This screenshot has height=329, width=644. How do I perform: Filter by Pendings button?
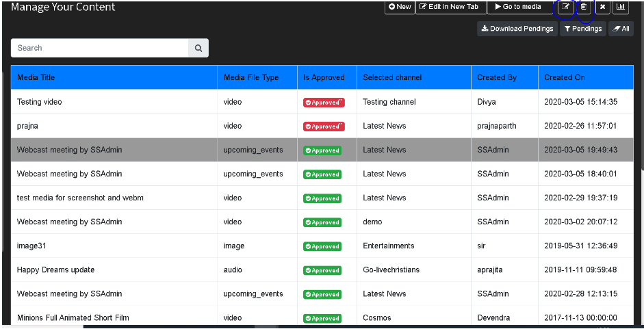(x=583, y=29)
